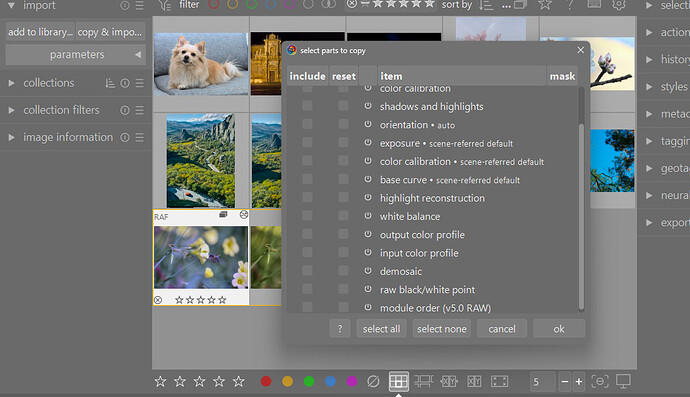Expand the image information module

[x=11, y=137]
